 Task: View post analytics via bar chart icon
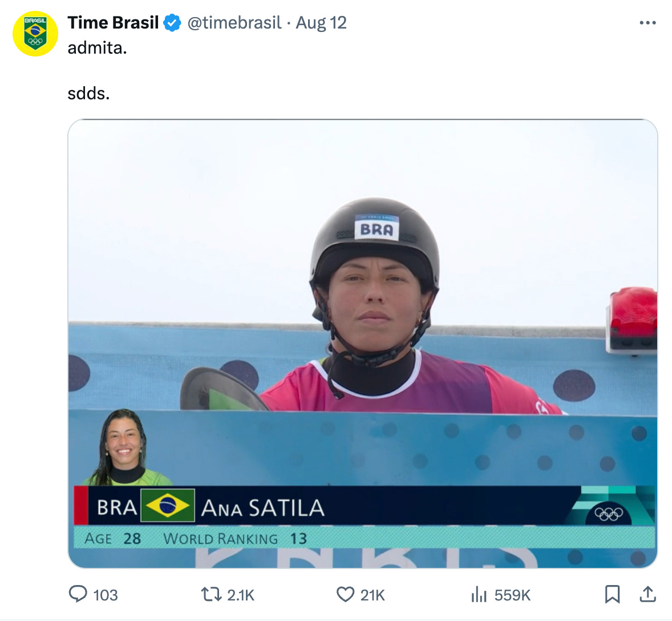click(x=479, y=594)
